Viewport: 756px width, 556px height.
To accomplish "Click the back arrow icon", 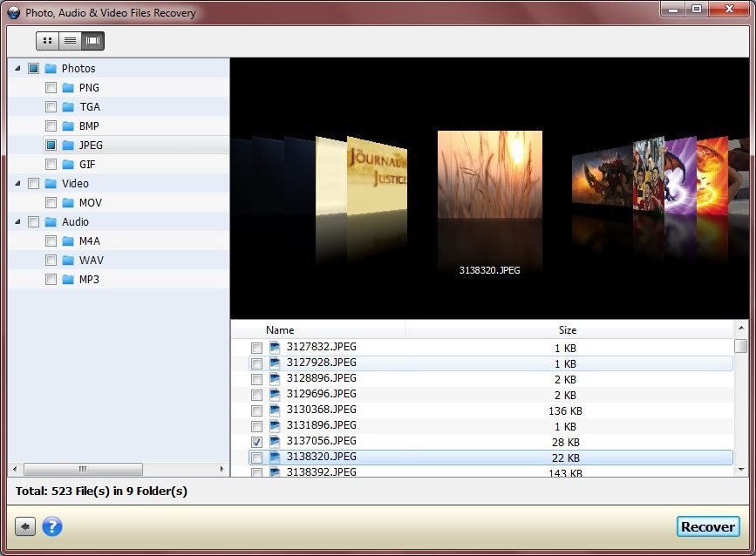I will tap(25, 526).
